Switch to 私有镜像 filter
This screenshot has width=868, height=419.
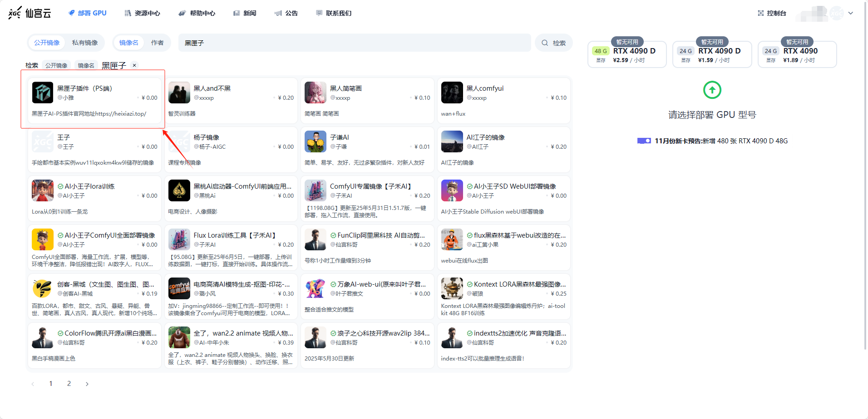pyautogui.click(x=85, y=43)
